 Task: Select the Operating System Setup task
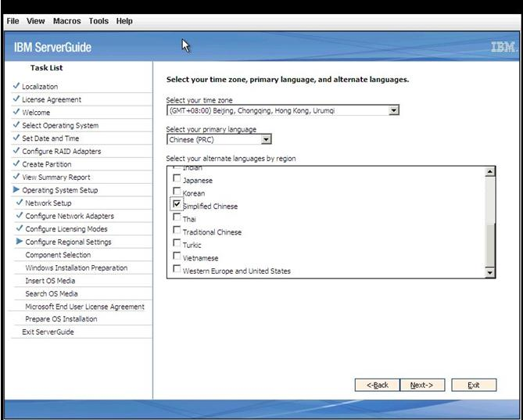(60, 191)
